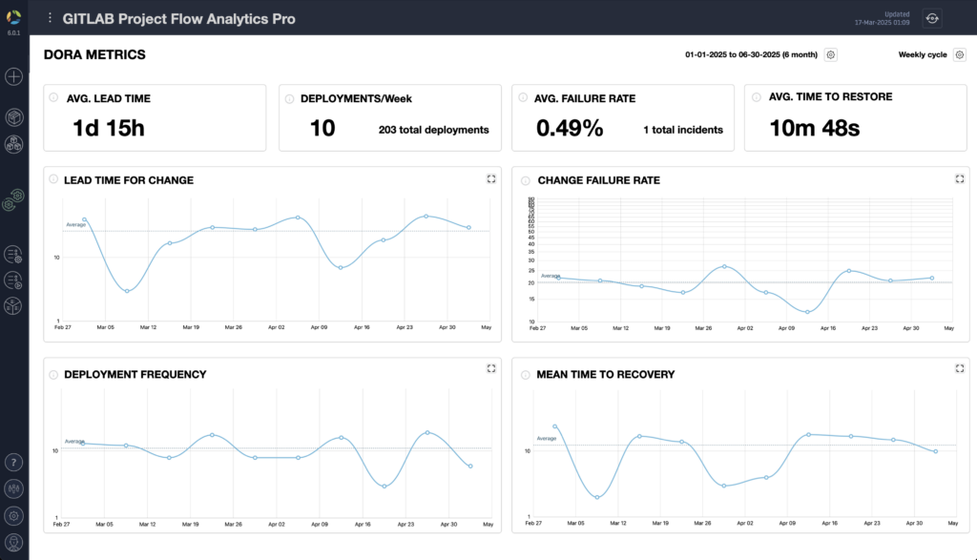Show info for Avg. Lead Time card
This screenshot has width=977, height=560.
(x=53, y=97)
